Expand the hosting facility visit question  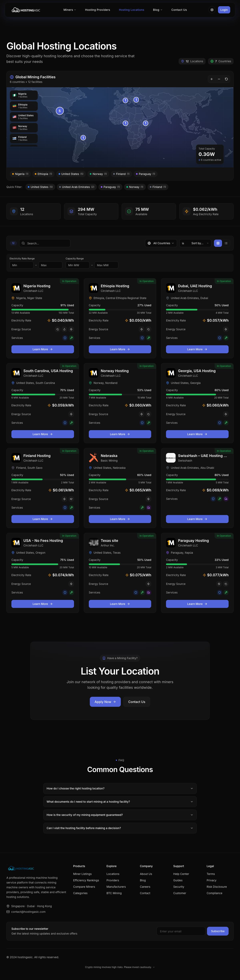point(120,828)
